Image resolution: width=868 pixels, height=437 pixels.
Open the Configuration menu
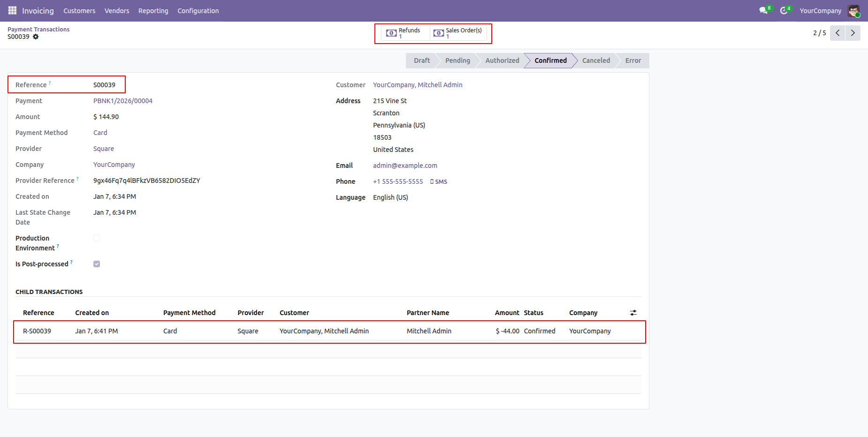coord(198,11)
